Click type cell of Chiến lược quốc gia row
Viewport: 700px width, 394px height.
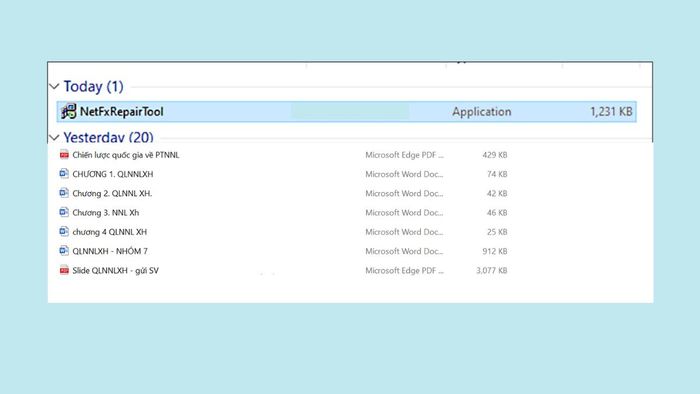[x=404, y=155]
